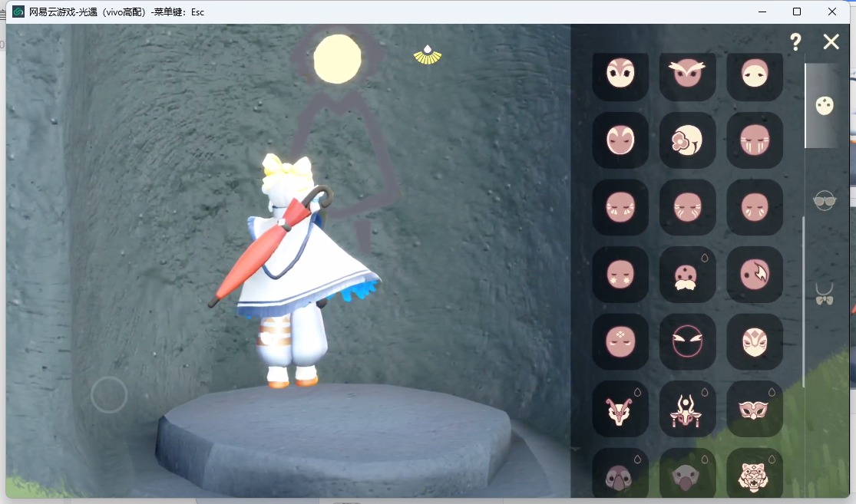The image size is (856, 504).
Task: Pick the dark round-headed bird beak mask
Action: coord(621,473)
